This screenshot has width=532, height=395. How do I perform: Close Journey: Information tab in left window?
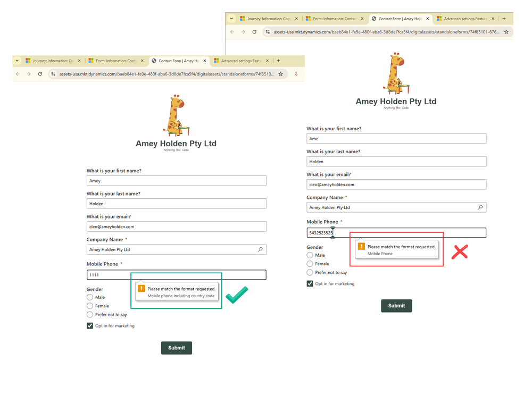(79, 61)
